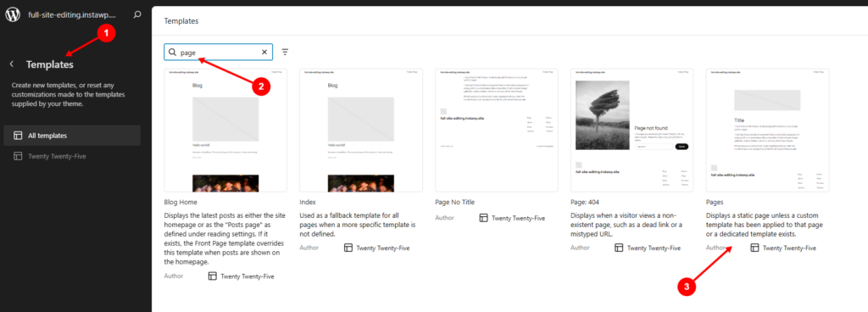Image resolution: width=868 pixels, height=312 pixels.
Task: Click the Index fallback template description
Action: (357, 224)
